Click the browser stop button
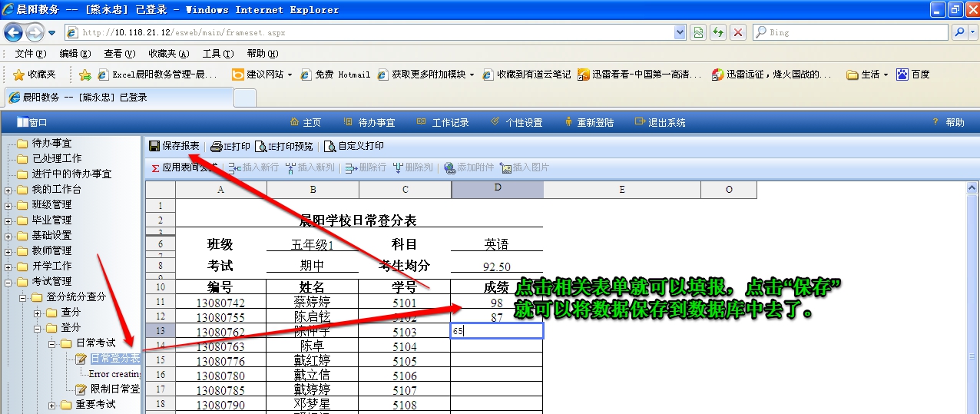This screenshot has width=980, height=414. pos(737,32)
